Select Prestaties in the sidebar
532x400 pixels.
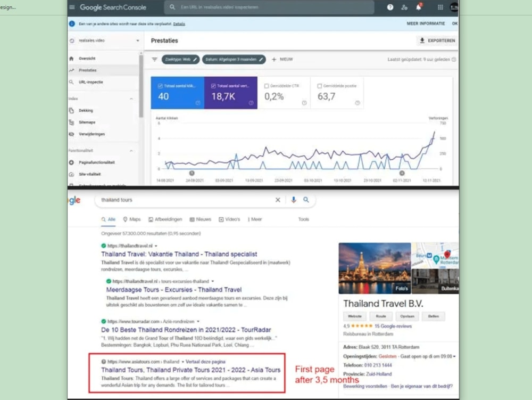[x=88, y=70]
